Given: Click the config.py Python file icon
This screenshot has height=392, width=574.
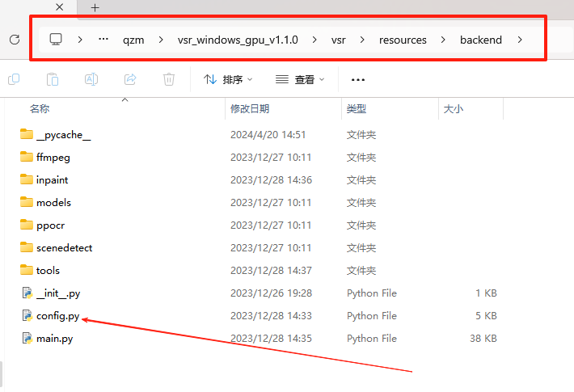Looking at the screenshot, I should click(27, 315).
